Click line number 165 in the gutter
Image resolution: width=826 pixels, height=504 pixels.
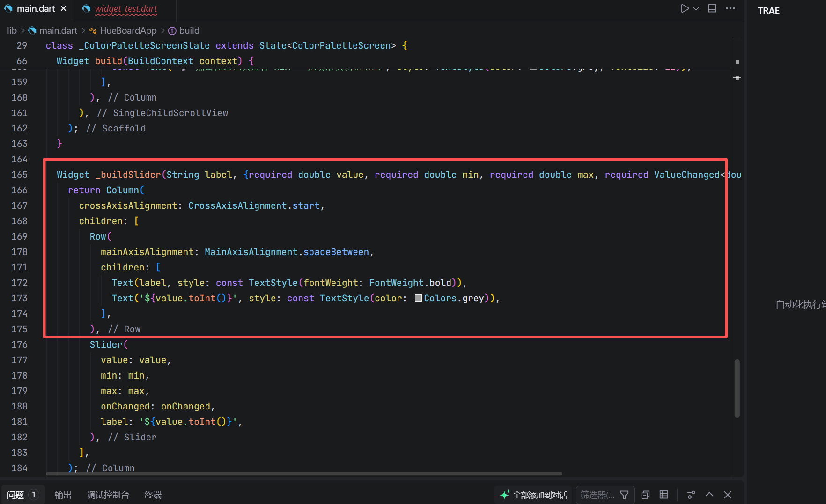pos(19,175)
